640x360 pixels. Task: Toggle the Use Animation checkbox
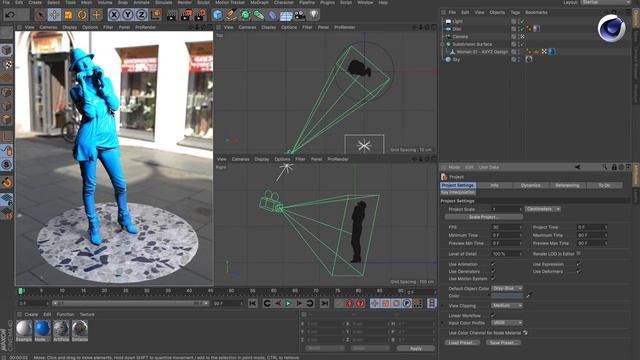tap(493, 264)
